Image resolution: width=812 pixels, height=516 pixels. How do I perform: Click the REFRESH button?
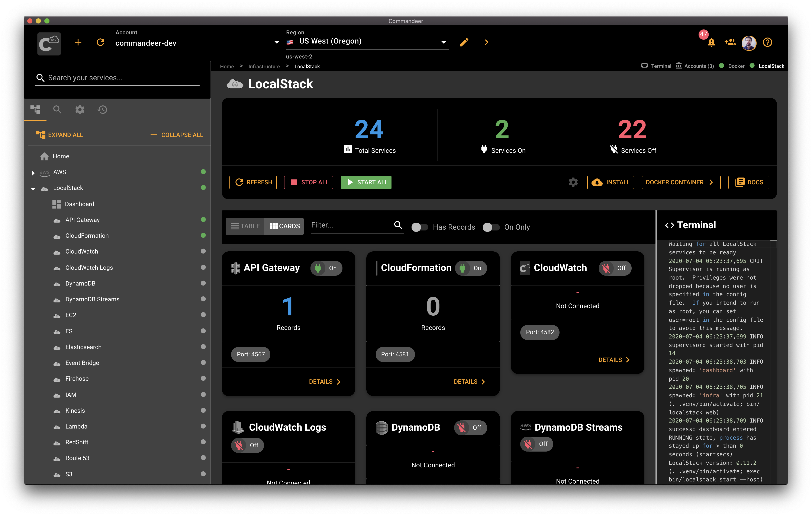point(253,182)
